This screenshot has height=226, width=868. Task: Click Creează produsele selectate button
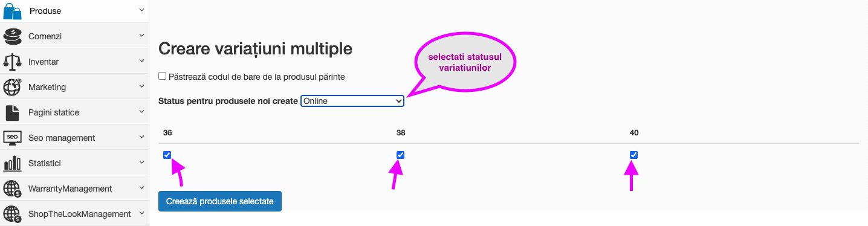pos(220,201)
